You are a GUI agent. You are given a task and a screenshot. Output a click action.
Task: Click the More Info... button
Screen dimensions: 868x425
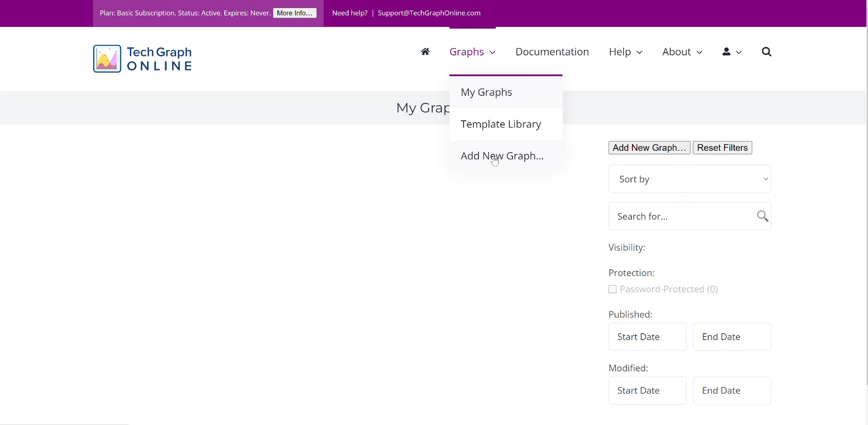[295, 13]
